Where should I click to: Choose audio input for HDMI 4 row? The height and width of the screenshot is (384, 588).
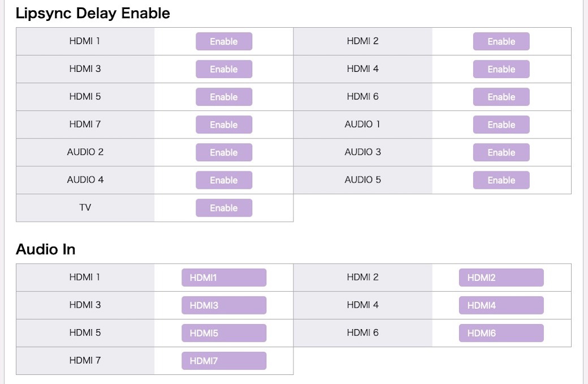(501, 305)
